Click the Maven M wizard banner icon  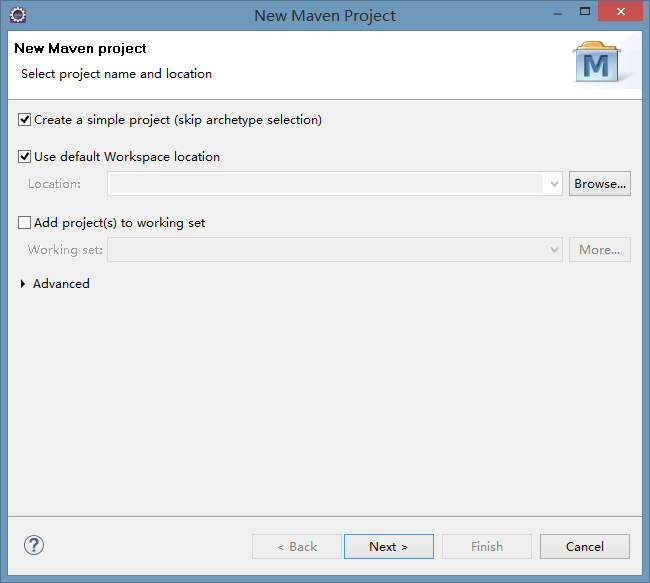click(x=597, y=62)
